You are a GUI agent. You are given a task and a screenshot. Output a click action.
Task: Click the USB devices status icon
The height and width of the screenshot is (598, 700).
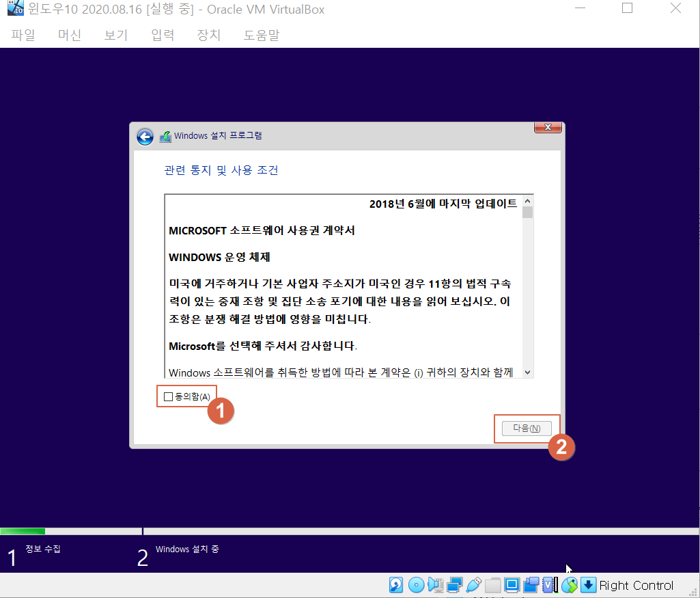[x=474, y=585]
